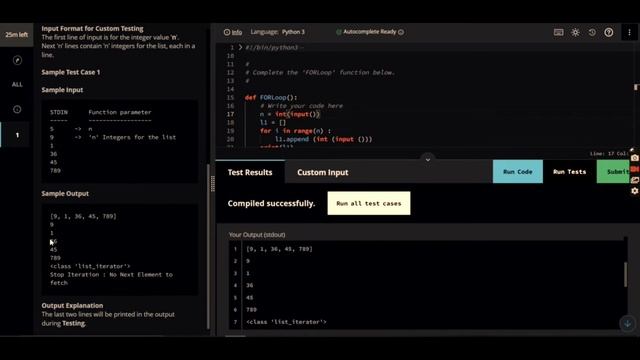Image resolution: width=640 pixels, height=360 pixels.
Task: Click the Run Tests button
Action: (569, 172)
